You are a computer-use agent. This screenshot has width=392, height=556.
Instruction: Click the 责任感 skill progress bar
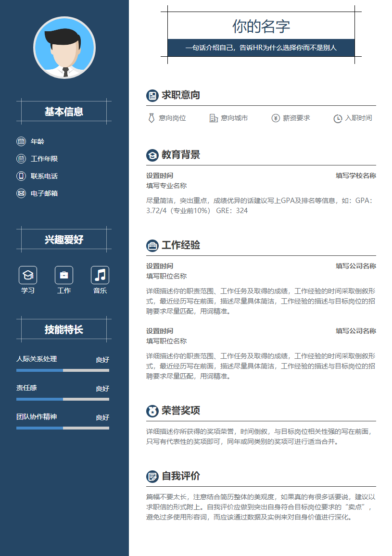(x=63, y=399)
